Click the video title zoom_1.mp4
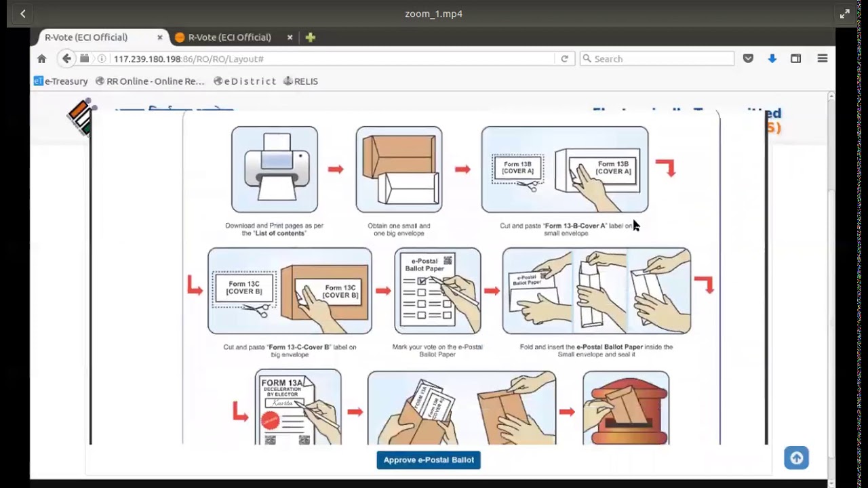This screenshot has width=868, height=488. pos(434,14)
